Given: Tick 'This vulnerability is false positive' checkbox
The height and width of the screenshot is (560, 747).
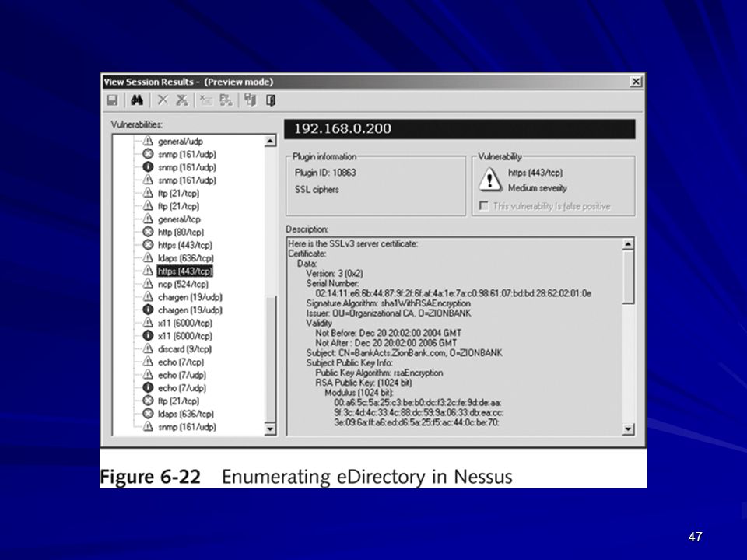Looking at the screenshot, I should click(483, 205).
